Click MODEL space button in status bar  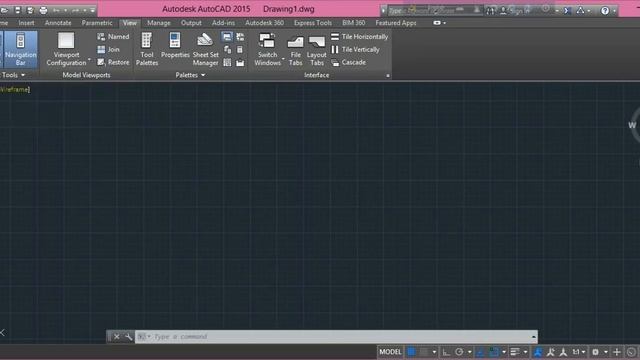click(391, 352)
